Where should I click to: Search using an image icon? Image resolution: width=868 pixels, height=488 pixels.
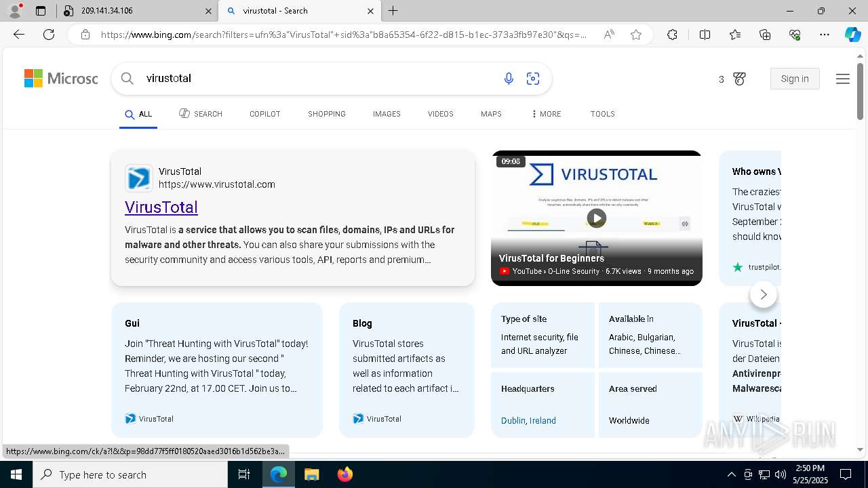533,79
